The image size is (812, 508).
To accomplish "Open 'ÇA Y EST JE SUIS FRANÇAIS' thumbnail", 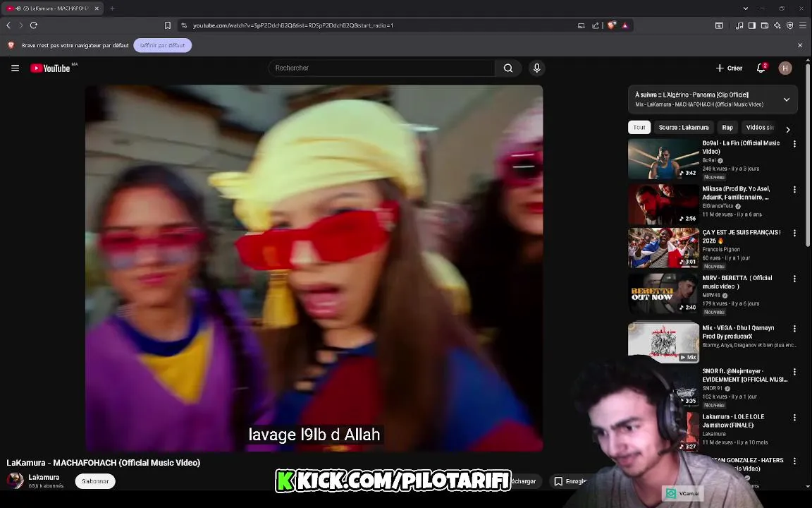I will pyautogui.click(x=663, y=248).
